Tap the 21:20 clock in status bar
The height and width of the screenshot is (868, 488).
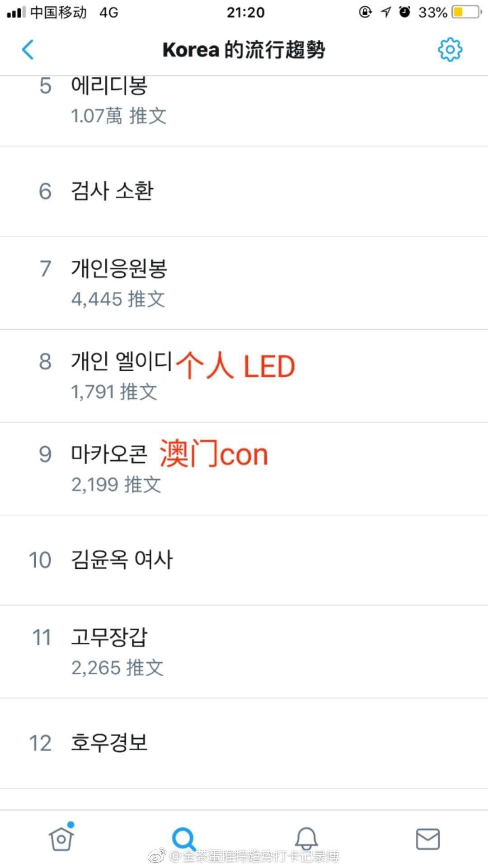pos(245,12)
